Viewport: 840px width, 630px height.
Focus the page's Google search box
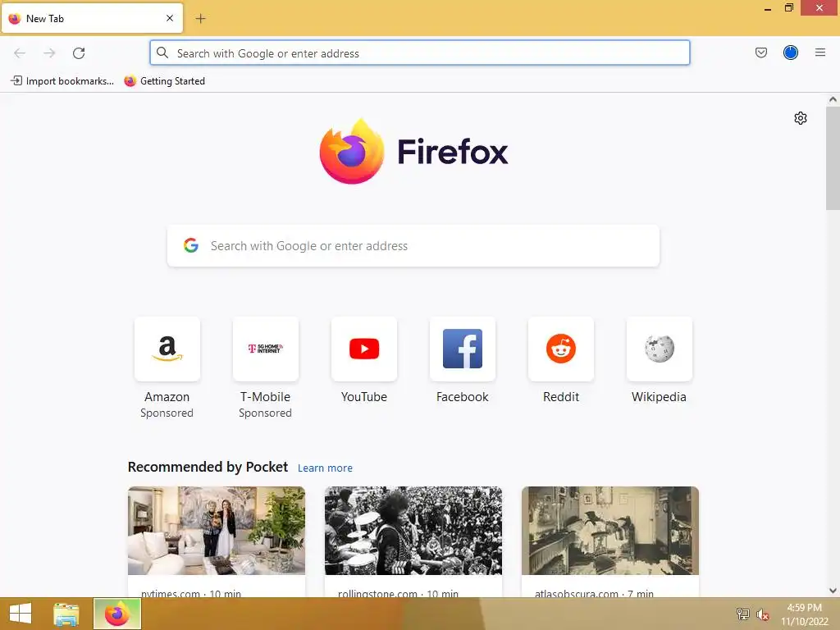413,246
